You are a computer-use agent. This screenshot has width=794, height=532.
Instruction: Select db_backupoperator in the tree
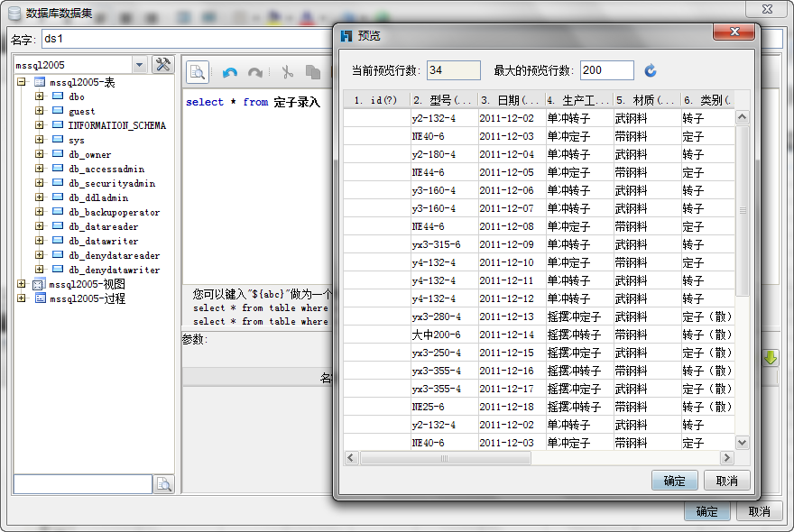(x=115, y=212)
